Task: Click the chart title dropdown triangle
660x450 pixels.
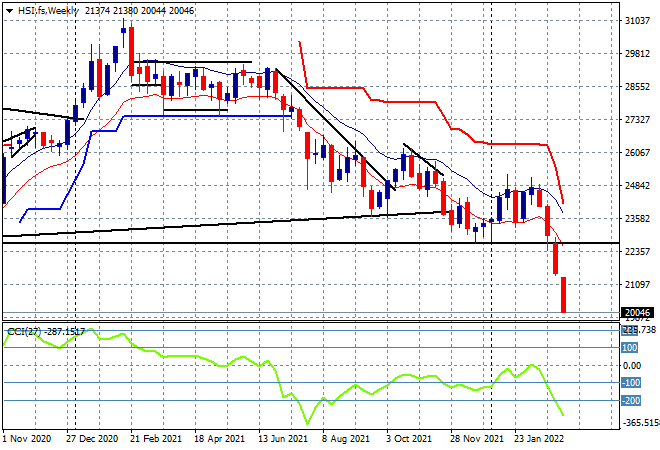Action: pos(9,11)
